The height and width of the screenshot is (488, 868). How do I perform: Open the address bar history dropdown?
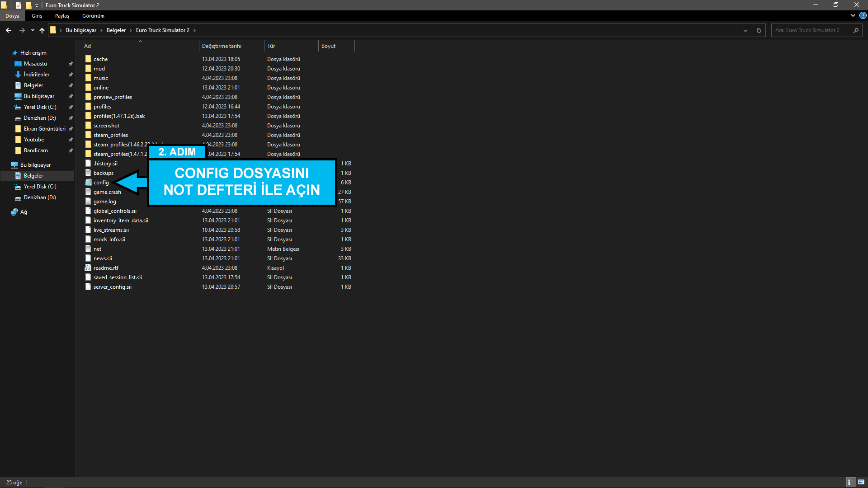[745, 30]
